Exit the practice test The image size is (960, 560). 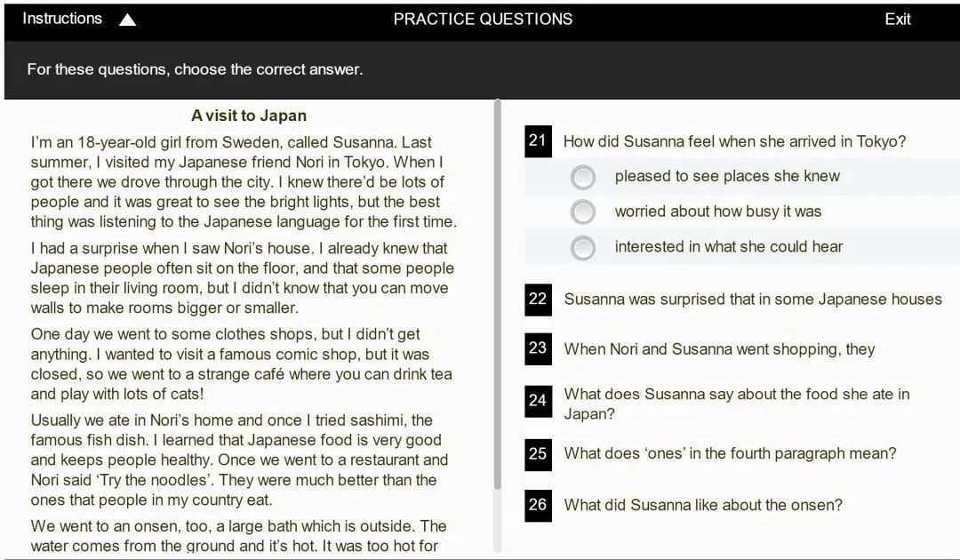click(897, 19)
